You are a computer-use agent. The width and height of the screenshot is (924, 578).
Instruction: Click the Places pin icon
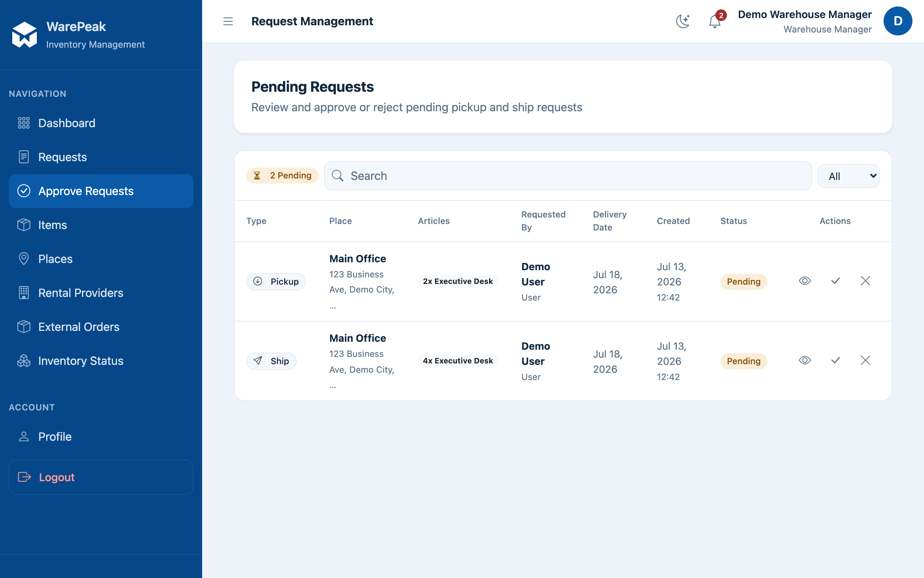point(24,259)
